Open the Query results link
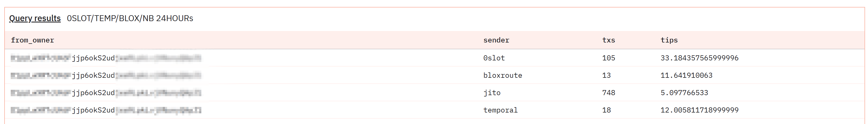 click(x=35, y=18)
